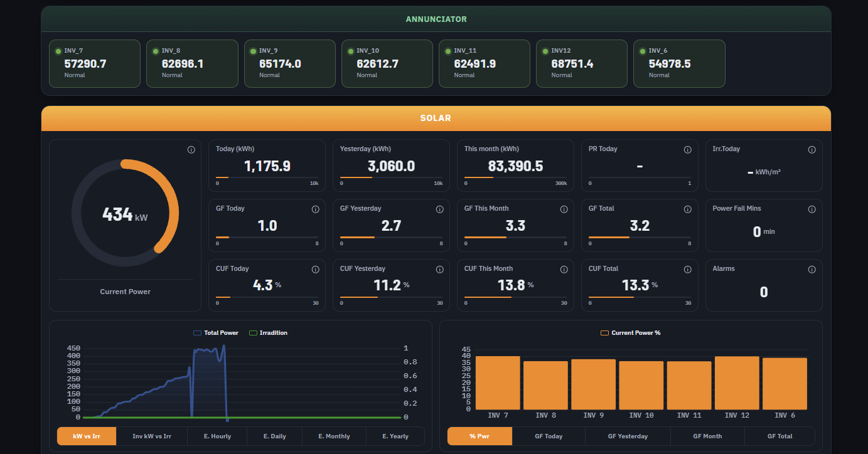The image size is (868, 454).
Task: Switch to Inv kW vs Irr tab
Action: point(152,436)
